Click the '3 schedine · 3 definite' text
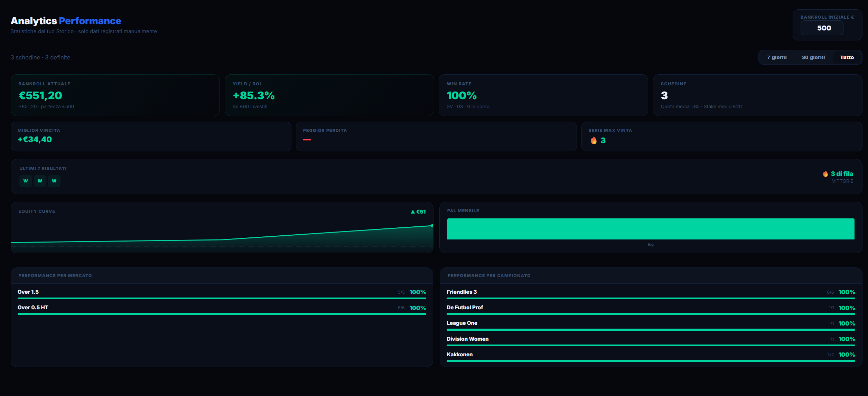This screenshot has height=396, width=868. pyautogui.click(x=40, y=57)
